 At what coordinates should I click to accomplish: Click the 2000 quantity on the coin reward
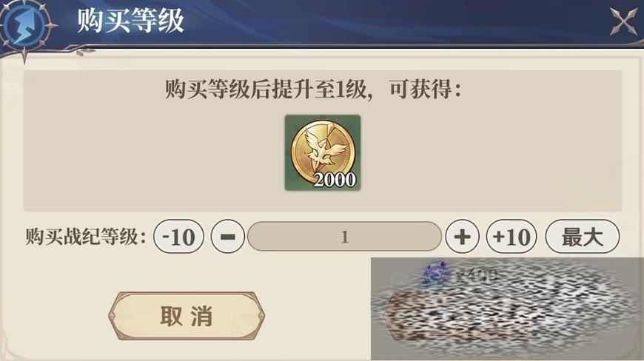(x=335, y=180)
